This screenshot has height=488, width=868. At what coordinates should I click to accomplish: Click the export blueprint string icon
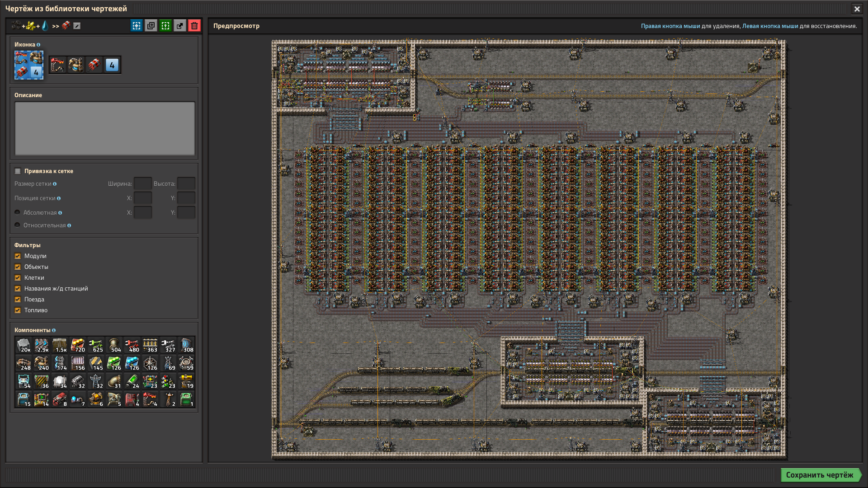pos(180,26)
